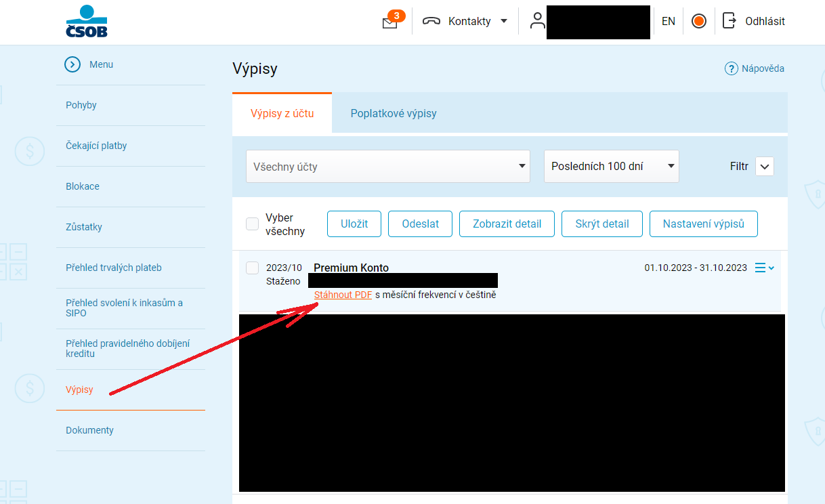The image size is (825, 504).
Task: Click the Zobrazit detail button
Action: point(507,224)
